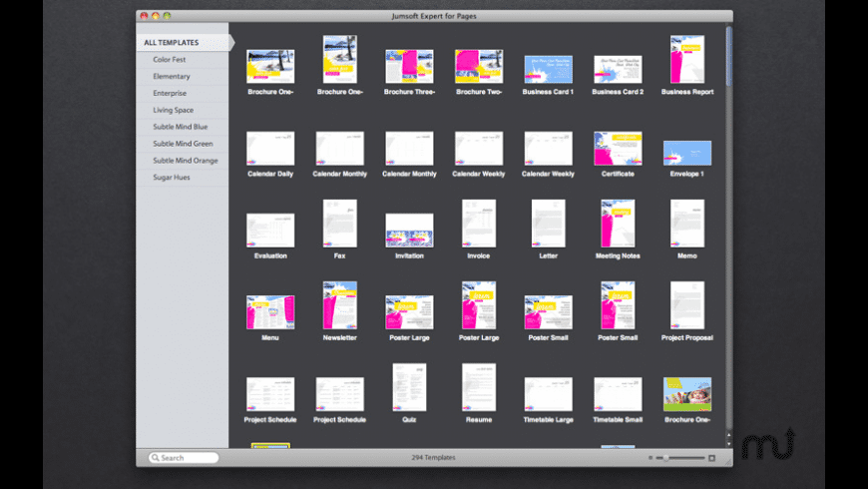Select Brochure One- thumbnail with children photo
The height and width of the screenshot is (489, 868).
[687, 394]
